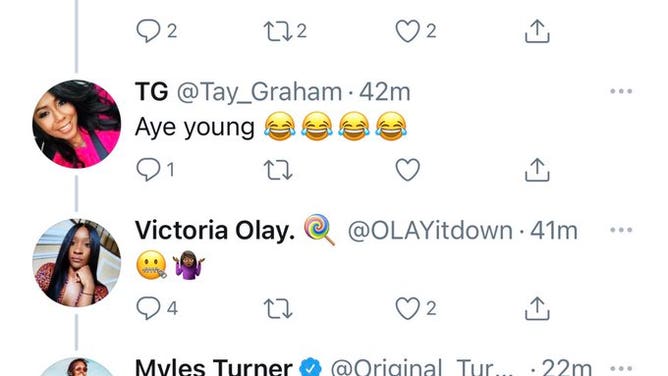Image resolution: width=668 pixels, height=376 pixels.
Task: Retweet the top tweet with 2 retweets
Action: [278, 32]
